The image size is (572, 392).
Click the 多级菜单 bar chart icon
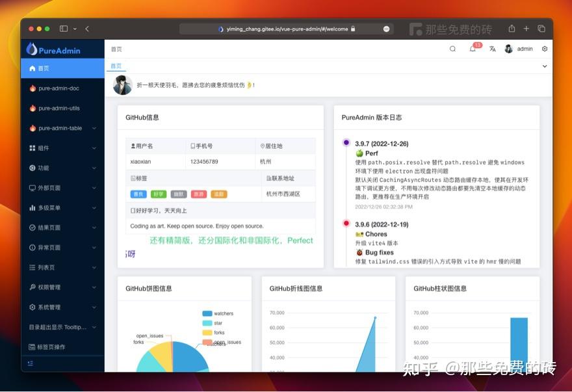point(32,207)
